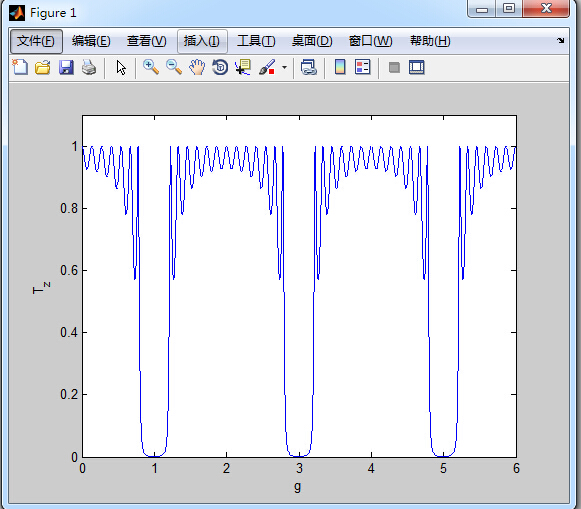Open the 工具(T) menu
581x509 pixels.
pos(256,41)
